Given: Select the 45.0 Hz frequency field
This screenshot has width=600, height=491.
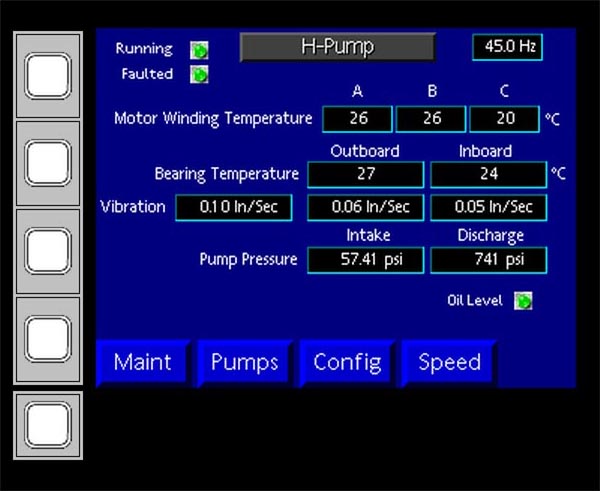Looking at the screenshot, I should pos(507,47).
